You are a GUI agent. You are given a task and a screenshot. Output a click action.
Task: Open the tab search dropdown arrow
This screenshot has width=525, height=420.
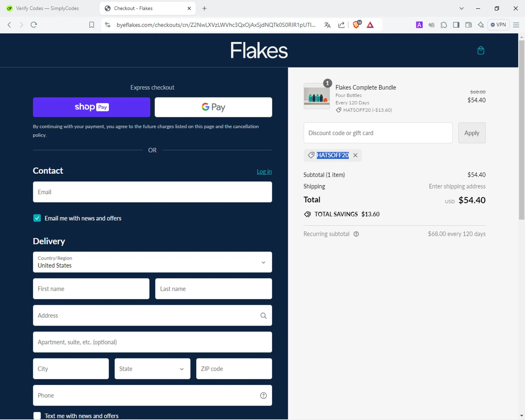click(x=462, y=8)
